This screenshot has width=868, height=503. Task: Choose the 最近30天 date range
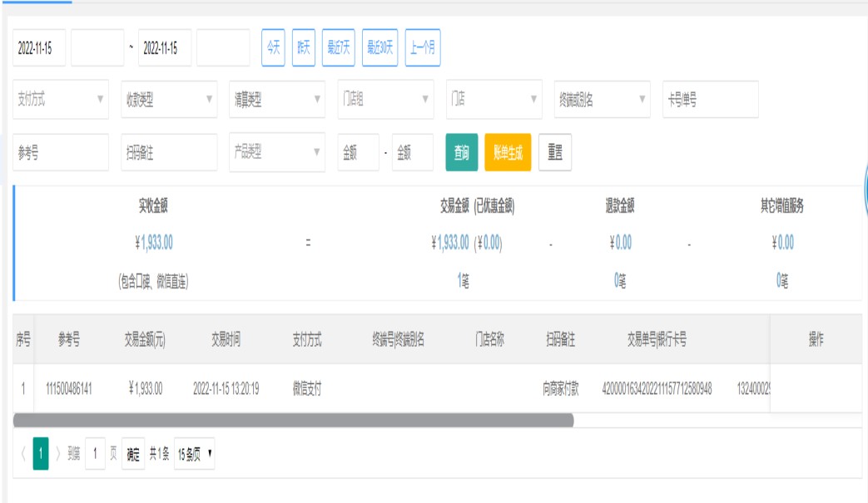(x=379, y=48)
